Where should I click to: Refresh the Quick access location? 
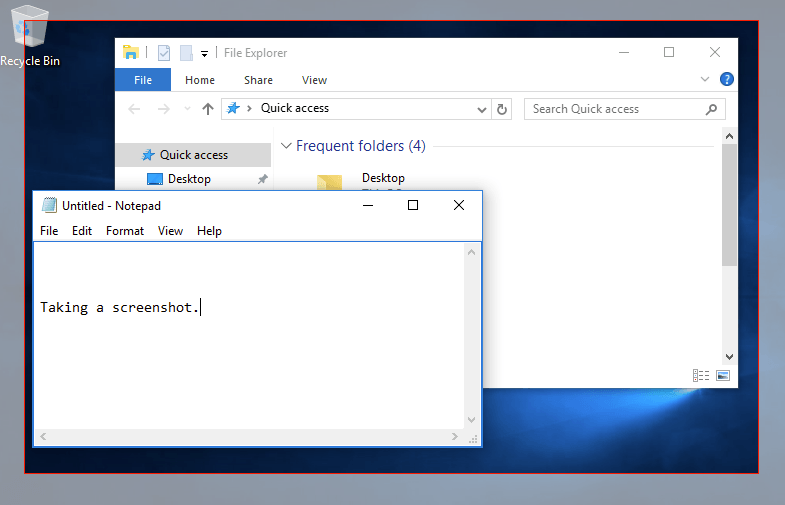tap(502, 109)
